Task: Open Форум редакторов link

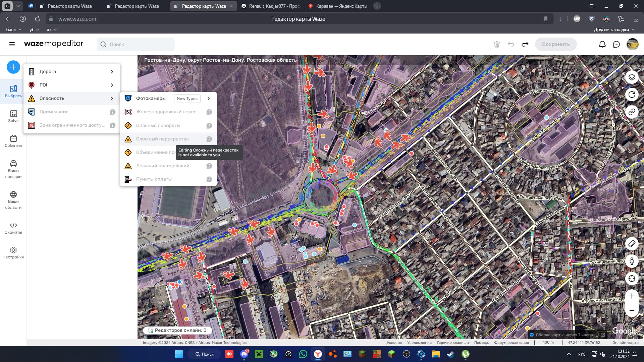Action: [x=511, y=343]
